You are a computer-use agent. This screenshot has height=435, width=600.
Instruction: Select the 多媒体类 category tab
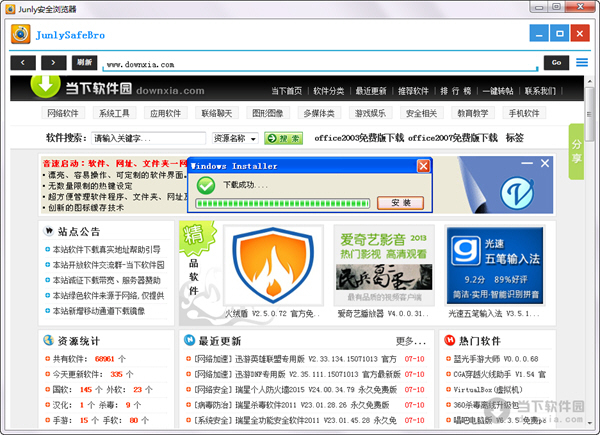coord(319,113)
